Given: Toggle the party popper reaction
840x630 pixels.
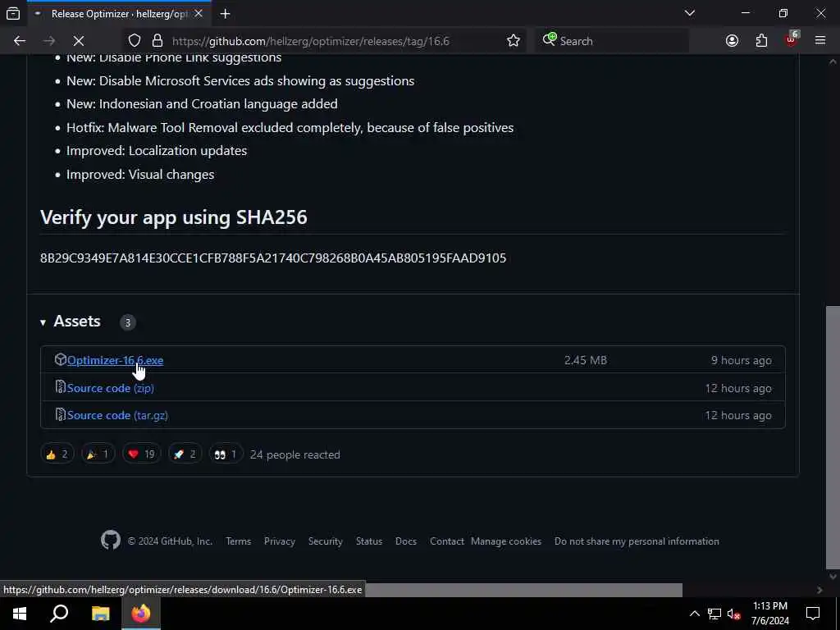Looking at the screenshot, I should [98, 454].
